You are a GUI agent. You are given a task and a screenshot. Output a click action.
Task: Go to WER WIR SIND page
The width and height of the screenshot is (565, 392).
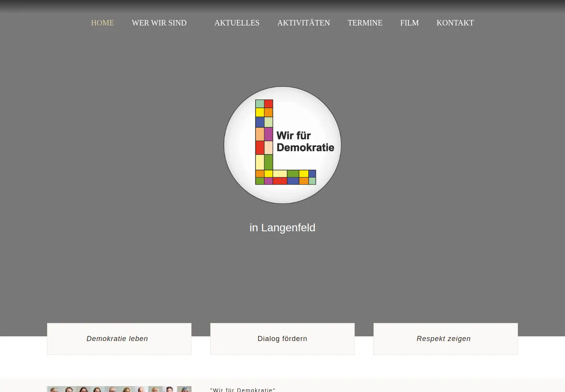coord(159,23)
